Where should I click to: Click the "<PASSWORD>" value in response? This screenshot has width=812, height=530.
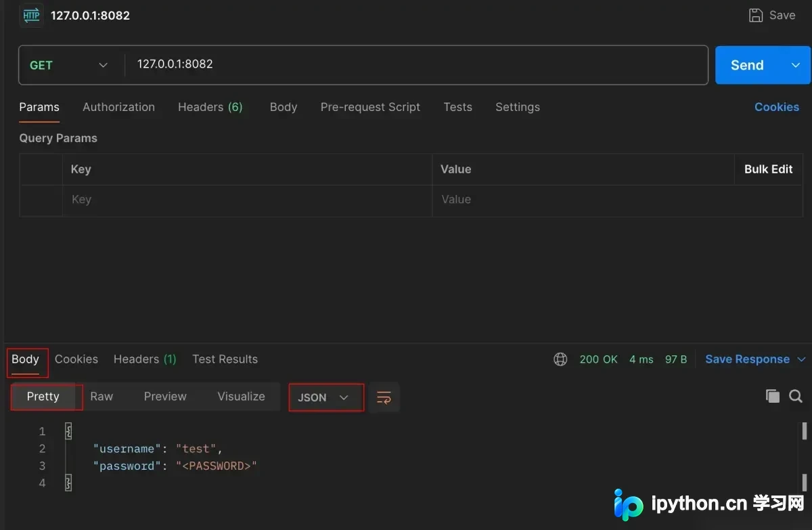click(x=217, y=466)
